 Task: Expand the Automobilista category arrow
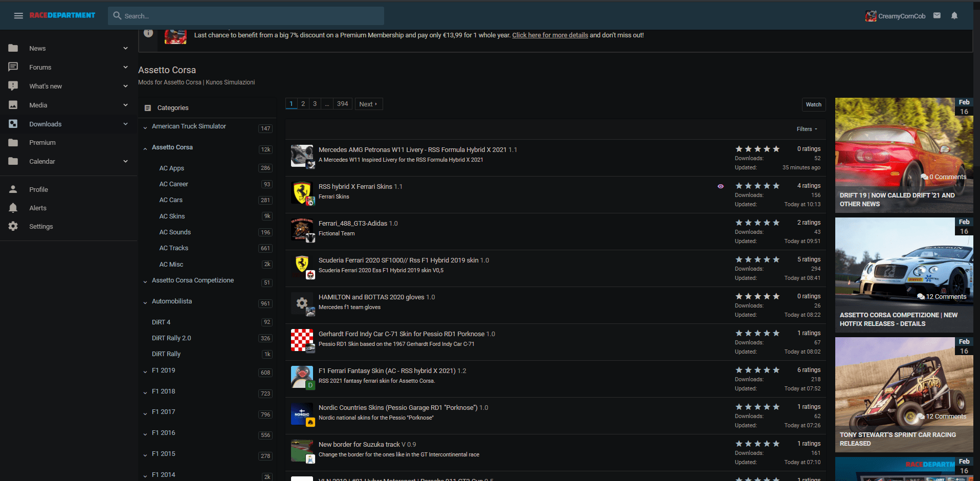point(145,302)
